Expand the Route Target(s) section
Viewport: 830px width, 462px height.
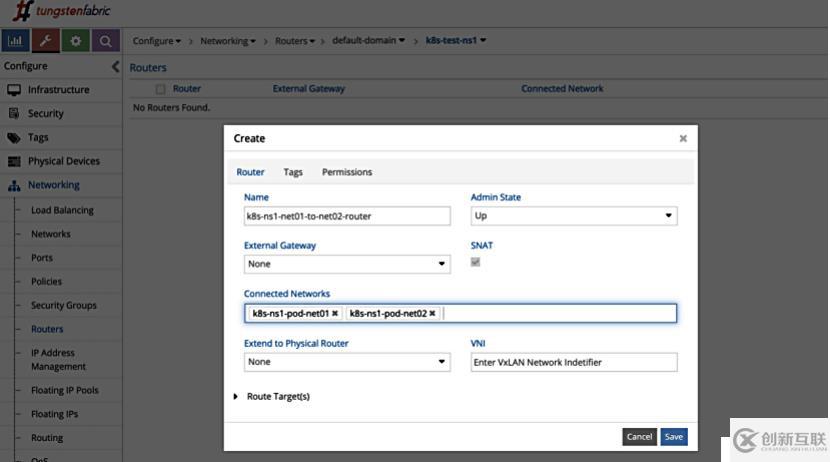(236, 397)
